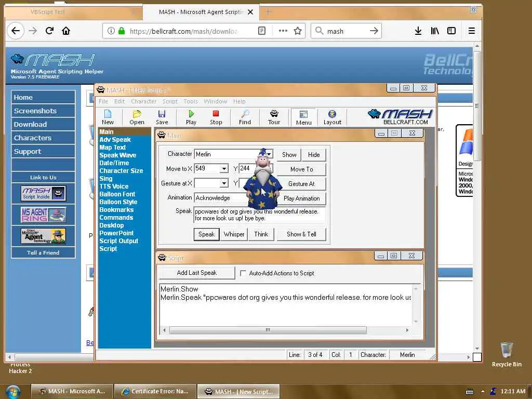This screenshot has height=399, width=532.
Task: Click the Tell a Friend link
Action: pos(43,253)
